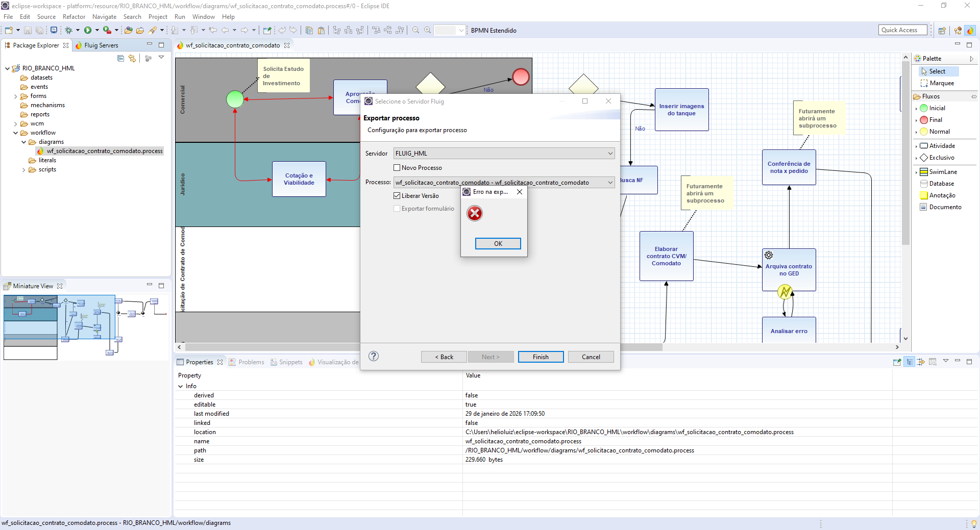
Task: Uncheck the Liberar Versão checkbox
Action: tap(397, 196)
